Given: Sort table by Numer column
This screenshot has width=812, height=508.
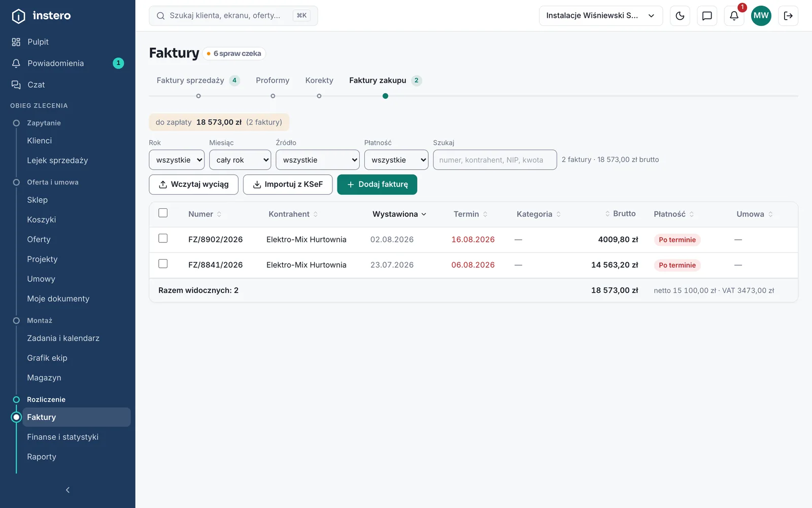Looking at the screenshot, I should click(205, 214).
